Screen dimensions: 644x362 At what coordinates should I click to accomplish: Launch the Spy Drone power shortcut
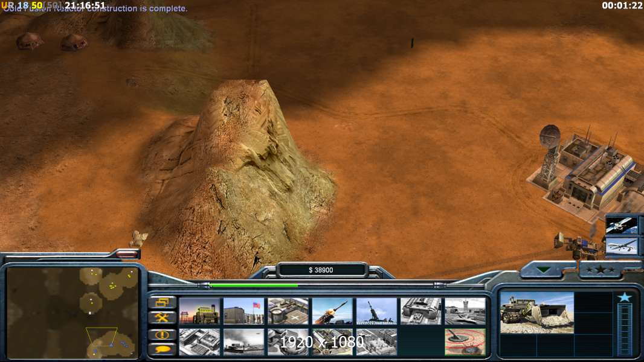[622, 246]
